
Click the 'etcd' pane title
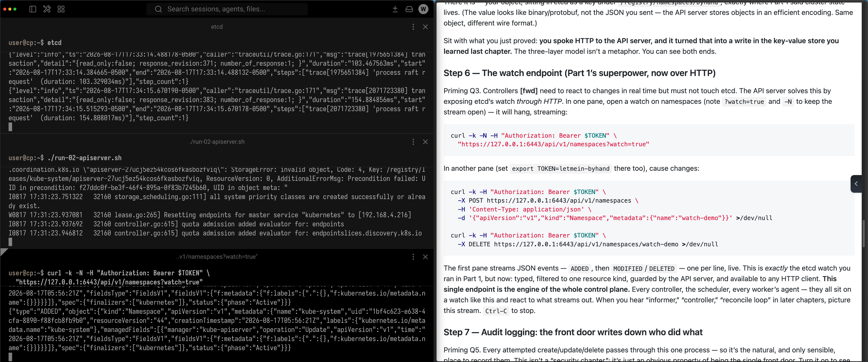[x=217, y=27]
